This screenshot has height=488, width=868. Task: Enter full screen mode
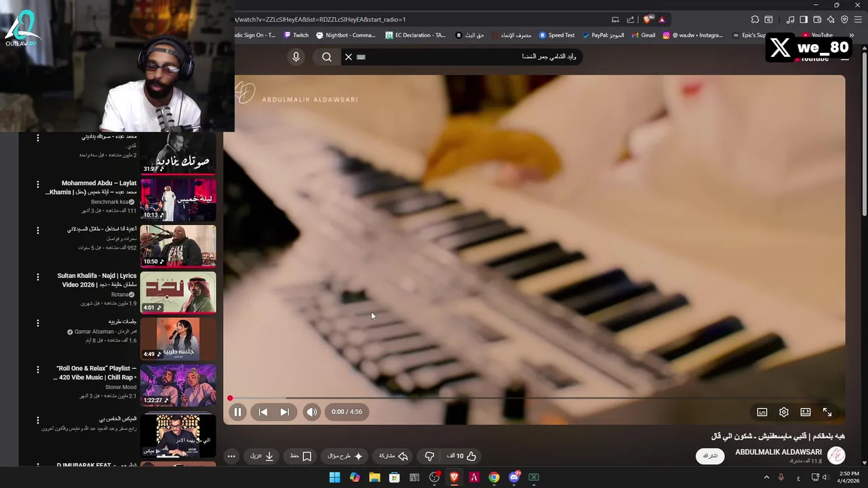827,412
